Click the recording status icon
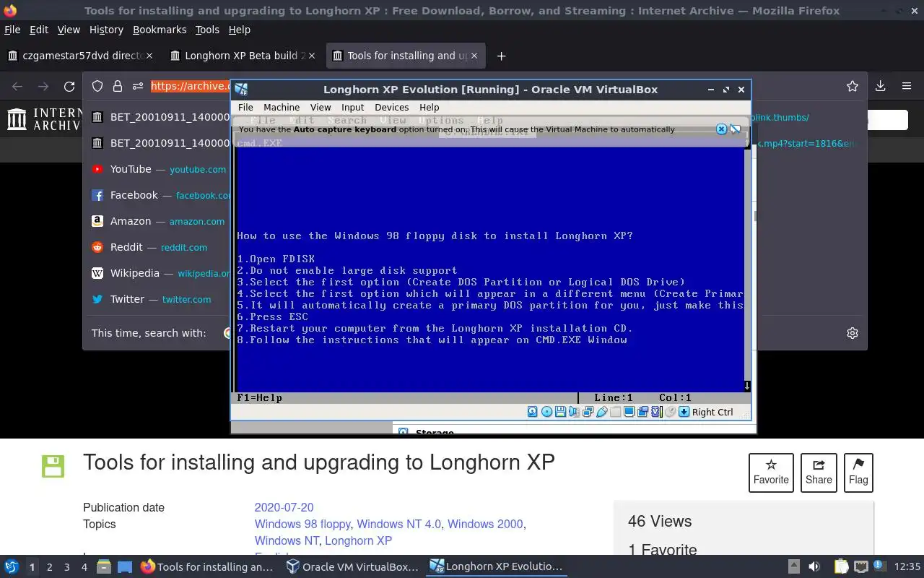Viewport: 924px width, 578px height. [642, 412]
